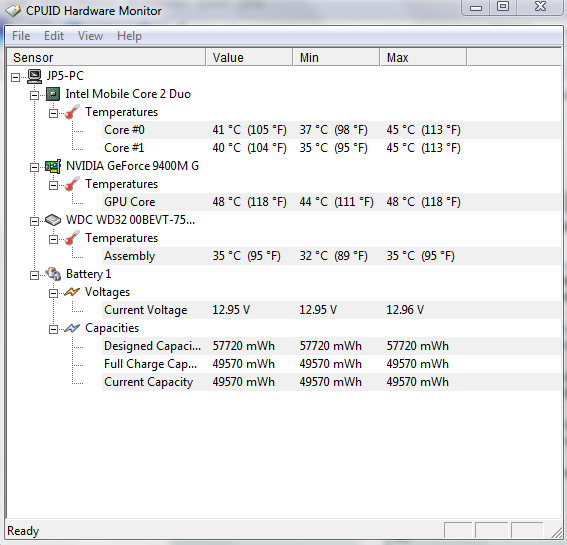Click the Intel Mobile Core 2 Duo chip icon
The width and height of the screenshot is (567, 545).
[x=53, y=94]
